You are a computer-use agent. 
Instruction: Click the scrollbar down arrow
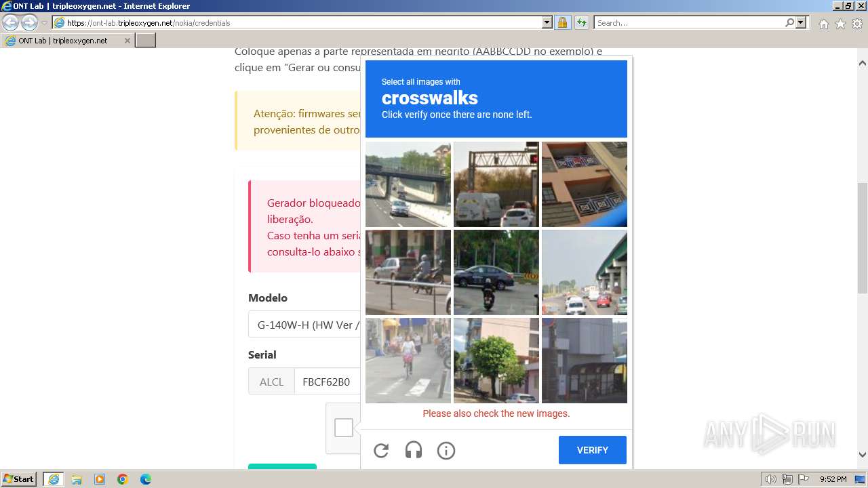(x=863, y=455)
